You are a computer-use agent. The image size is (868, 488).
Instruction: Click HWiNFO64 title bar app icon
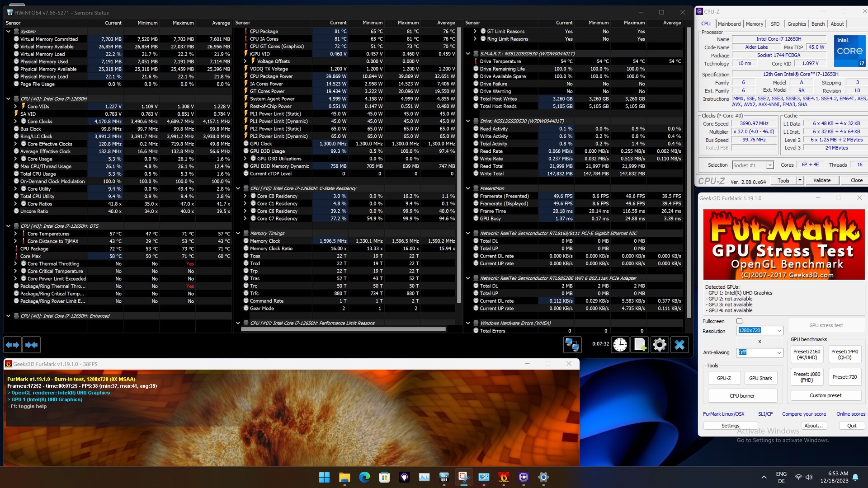pyautogui.click(x=9, y=12)
